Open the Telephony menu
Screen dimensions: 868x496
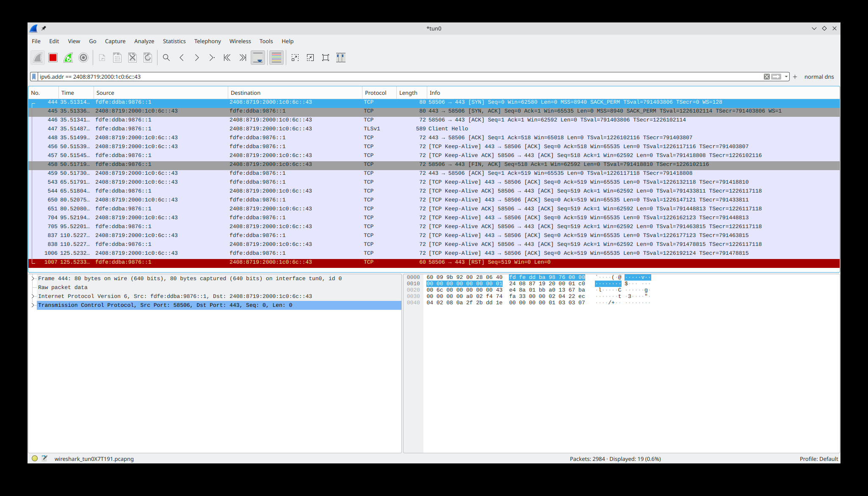(x=207, y=41)
